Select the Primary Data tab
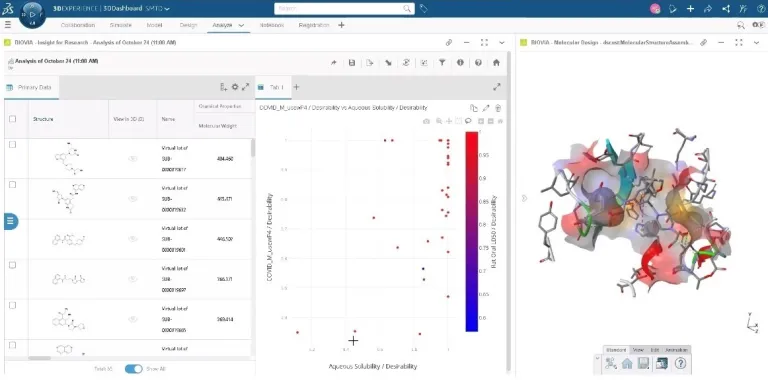768x380 pixels. [x=32, y=87]
